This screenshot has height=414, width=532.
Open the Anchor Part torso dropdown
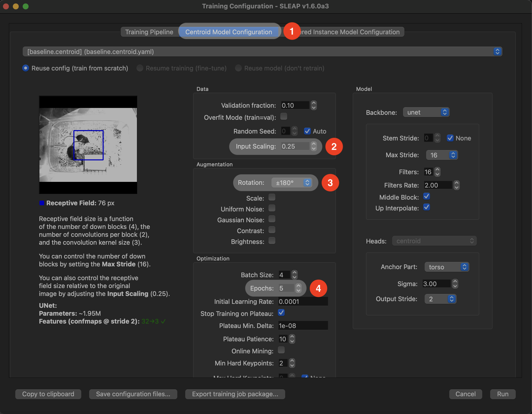coord(447,267)
